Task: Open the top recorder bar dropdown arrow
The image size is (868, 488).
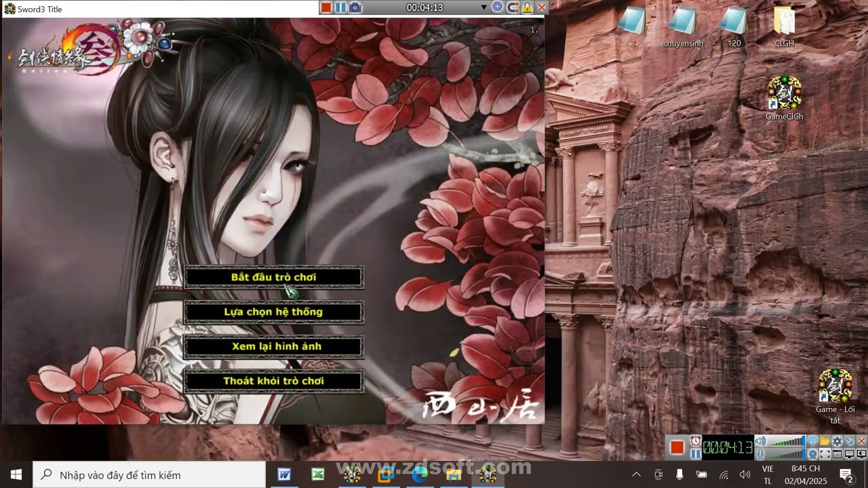Action: pos(484,7)
